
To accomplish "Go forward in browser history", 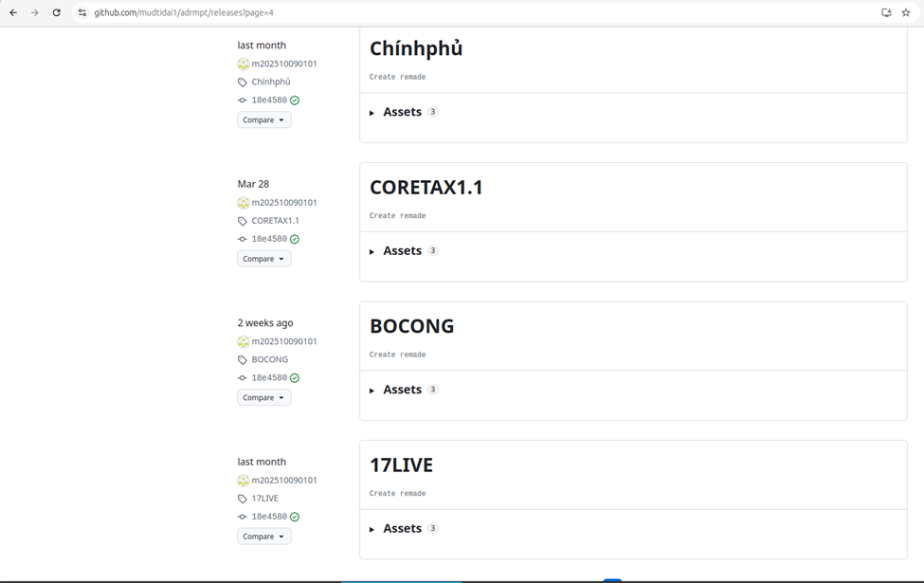I will point(35,12).
